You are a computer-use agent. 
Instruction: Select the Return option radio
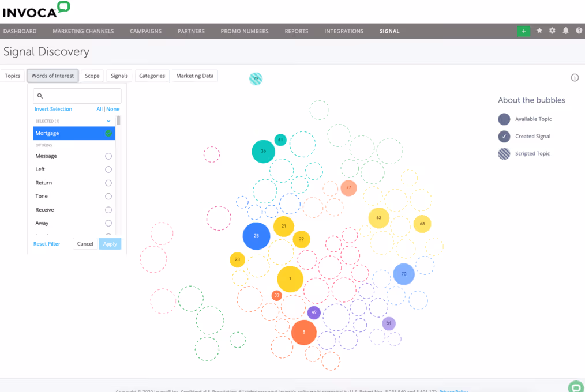click(x=108, y=183)
